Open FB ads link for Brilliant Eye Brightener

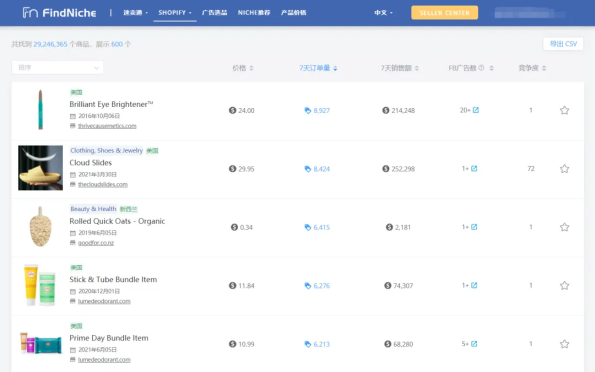point(475,110)
